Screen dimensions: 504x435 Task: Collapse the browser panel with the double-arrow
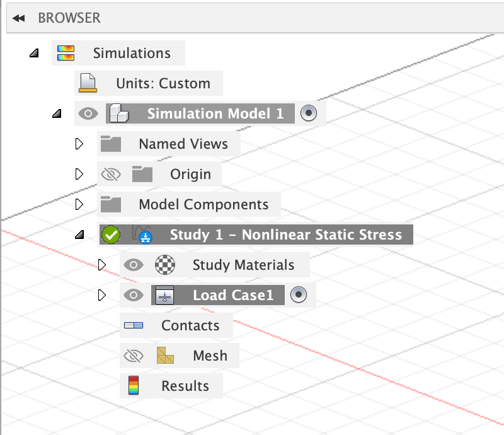[18, 18]
